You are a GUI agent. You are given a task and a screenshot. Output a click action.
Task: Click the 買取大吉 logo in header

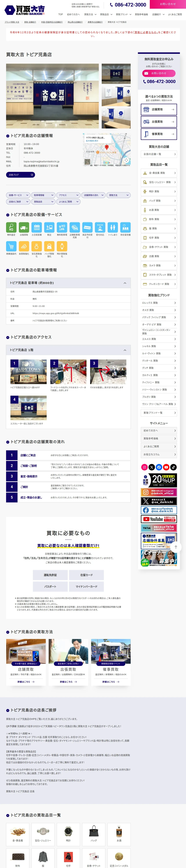(x=24, y=10)
